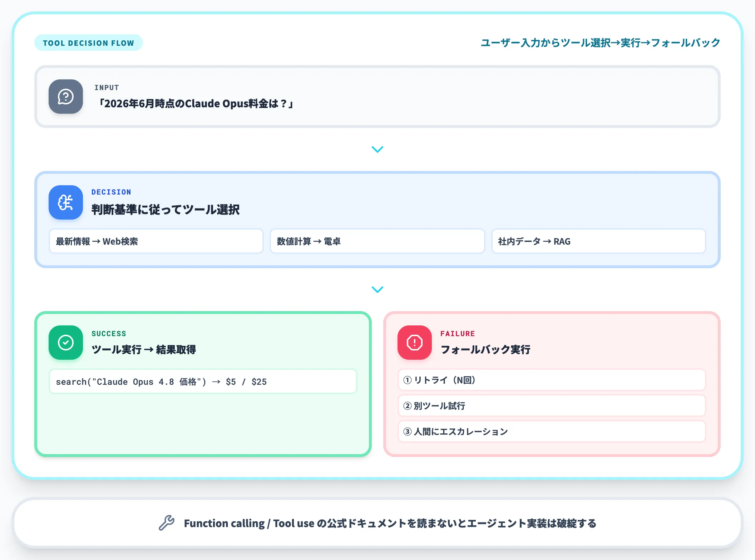Click the DECISION label
Viewport: 755px width, 560px height.
pos(111,192)
